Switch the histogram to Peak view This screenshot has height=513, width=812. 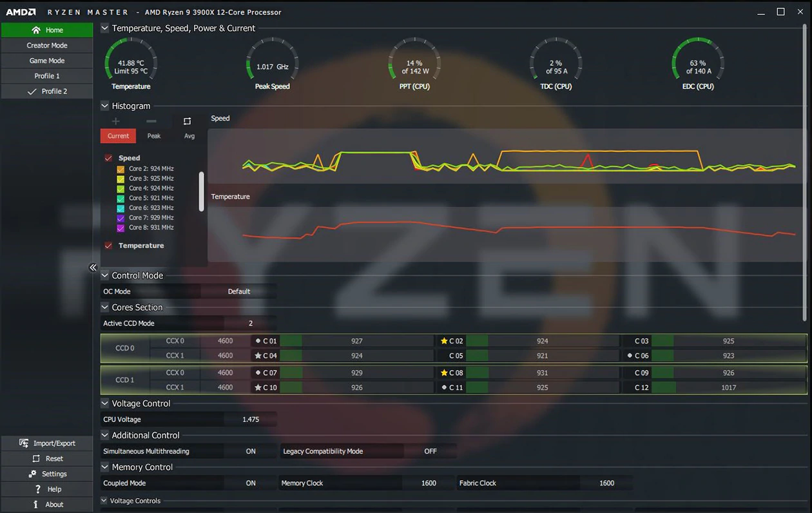tap(153, 135)
